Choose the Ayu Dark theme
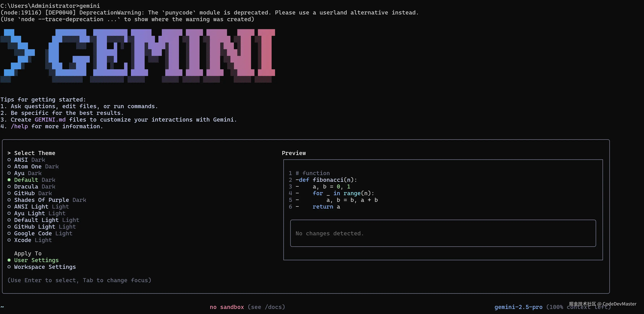The width and height of the screenshot is (644, 314). [25, 173]
